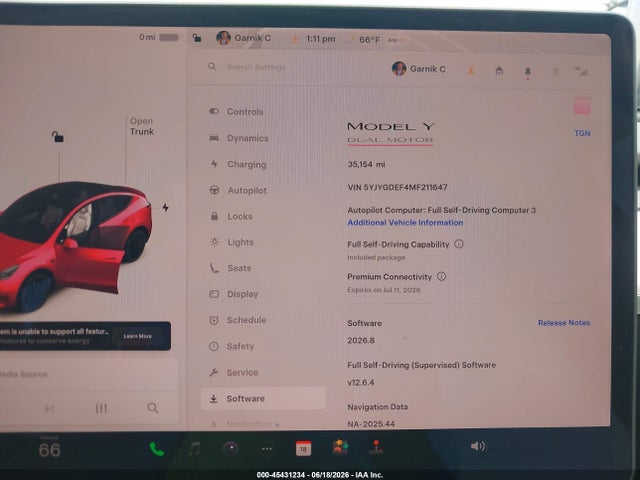
Task: Tap the volume speaker icon
Action: pyautogui.click(x=478, y=446)
